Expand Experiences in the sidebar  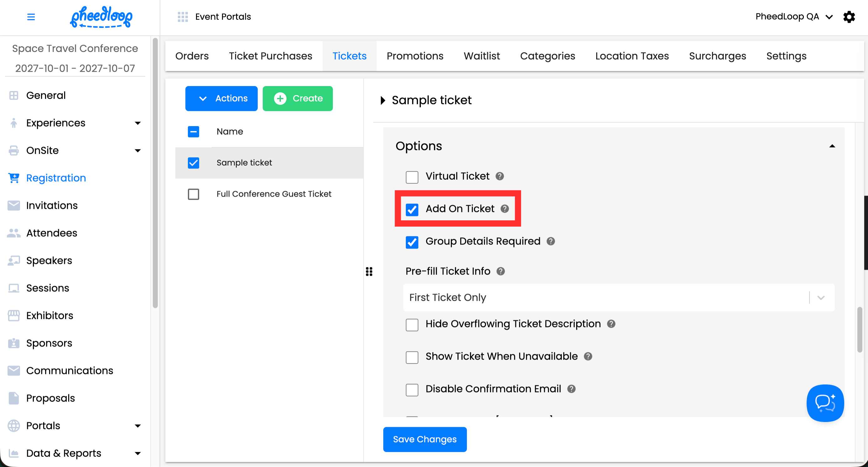pyautogui.click(x=137, y=123)
